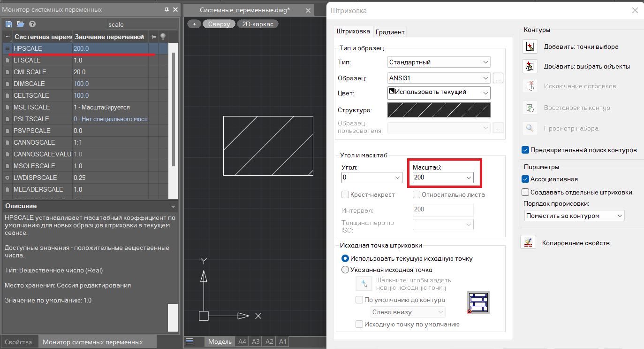Select 'Указанная исходная точка' radio button
Image resolution: width=644 pixels, height=349 pixels.
[x=345, y=270]
